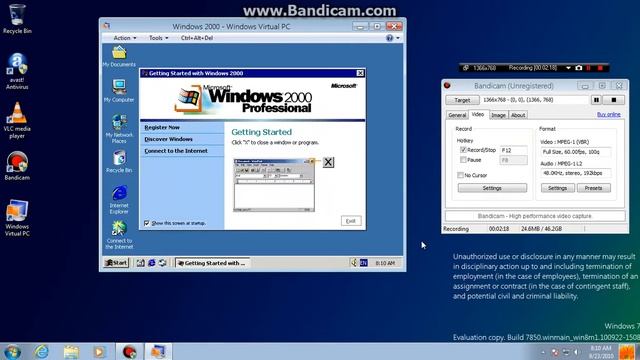The height and width of the screenshot is (360, 640).
Task: Open the Recycle Bin on Windows 7 desktop
Action: (x=17, y=18)
